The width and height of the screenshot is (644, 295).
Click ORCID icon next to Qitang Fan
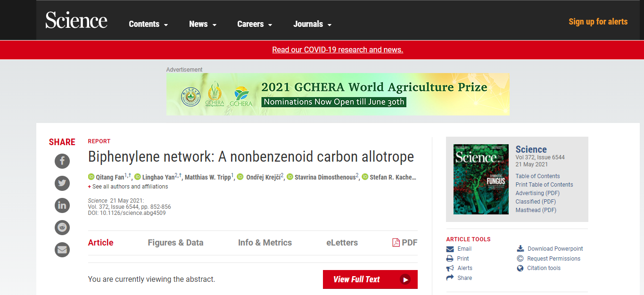(91, 177)
